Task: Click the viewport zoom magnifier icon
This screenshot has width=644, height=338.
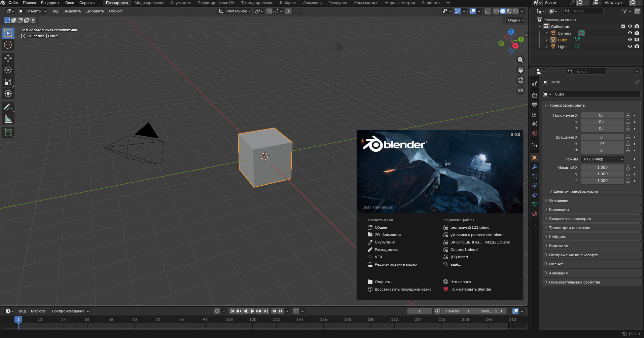Action: [521, 60]
